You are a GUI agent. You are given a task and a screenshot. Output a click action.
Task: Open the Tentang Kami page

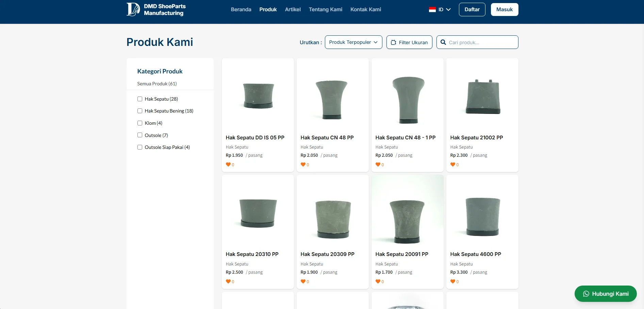point(326,10)
